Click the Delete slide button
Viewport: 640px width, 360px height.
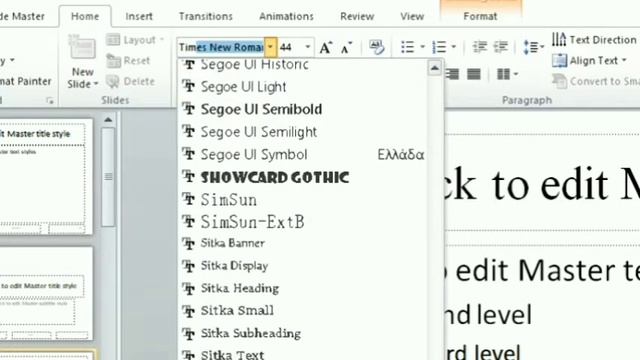tap(131, 82)
